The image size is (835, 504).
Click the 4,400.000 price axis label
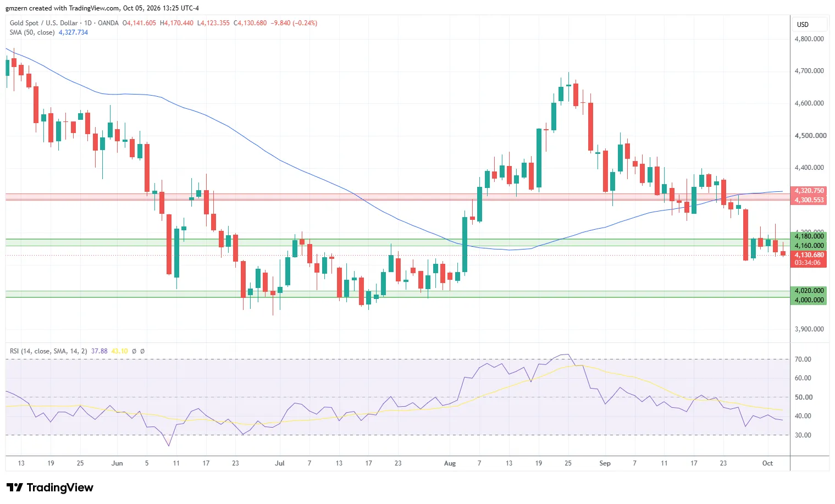tap(809, 168)
